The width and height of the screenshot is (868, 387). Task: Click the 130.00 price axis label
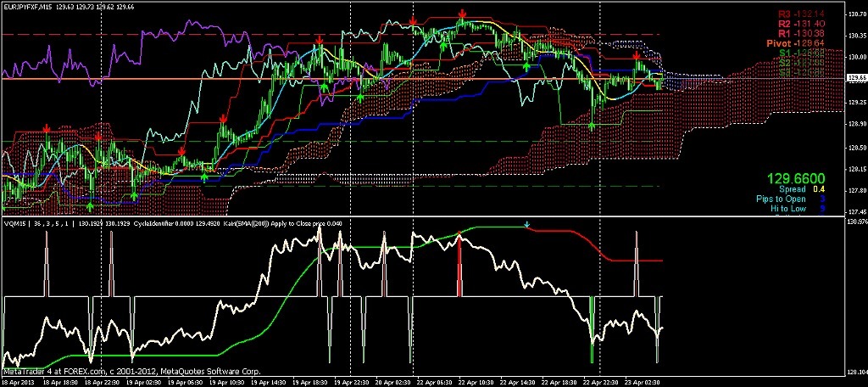(856, 57)
